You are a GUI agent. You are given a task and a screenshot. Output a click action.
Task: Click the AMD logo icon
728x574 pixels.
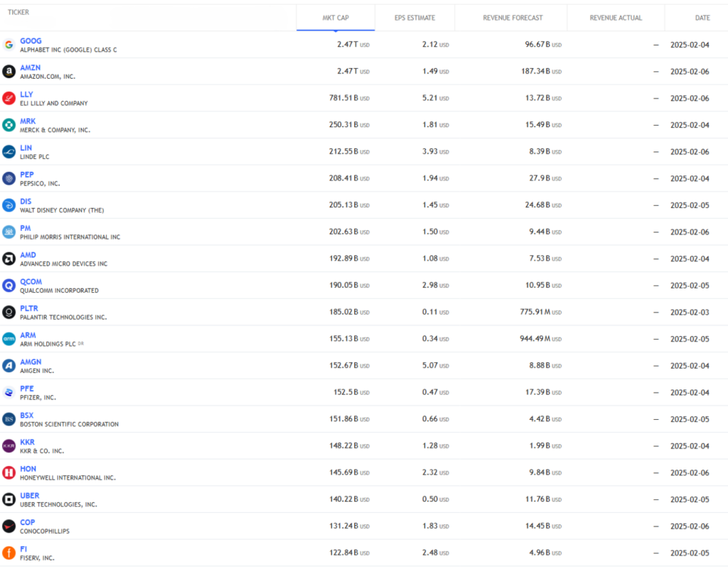point(9,259)
